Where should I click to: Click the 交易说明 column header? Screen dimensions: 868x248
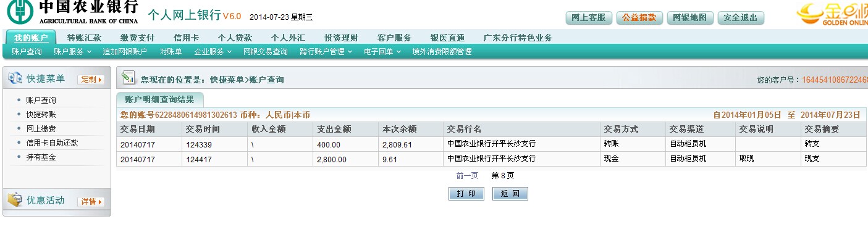click(768, 130)
